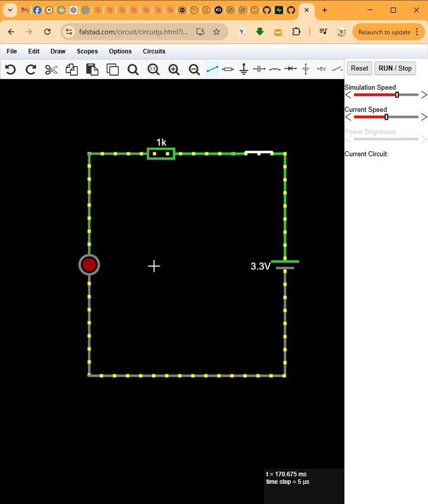Toggle the white switch in the circuit

(259, 153)
